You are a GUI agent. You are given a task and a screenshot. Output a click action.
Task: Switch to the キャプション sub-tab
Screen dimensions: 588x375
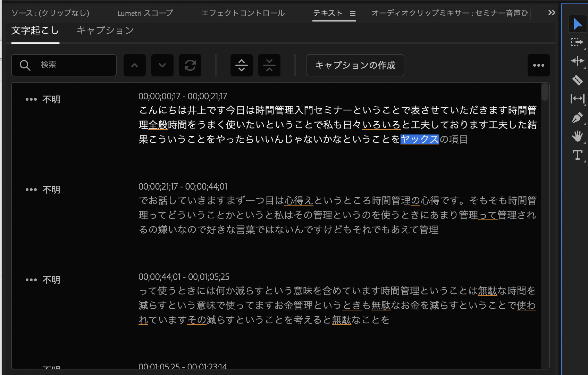pyautogui.click(x=106, y=31)
